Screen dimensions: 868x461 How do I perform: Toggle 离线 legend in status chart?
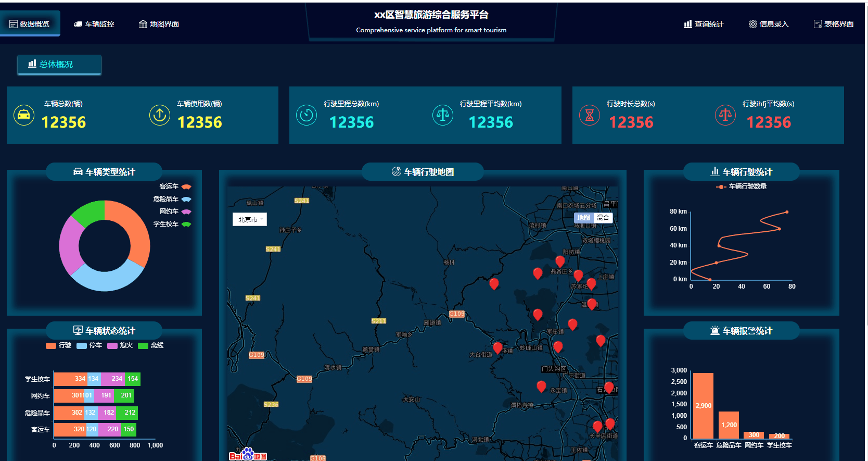(x=151, y=345)
